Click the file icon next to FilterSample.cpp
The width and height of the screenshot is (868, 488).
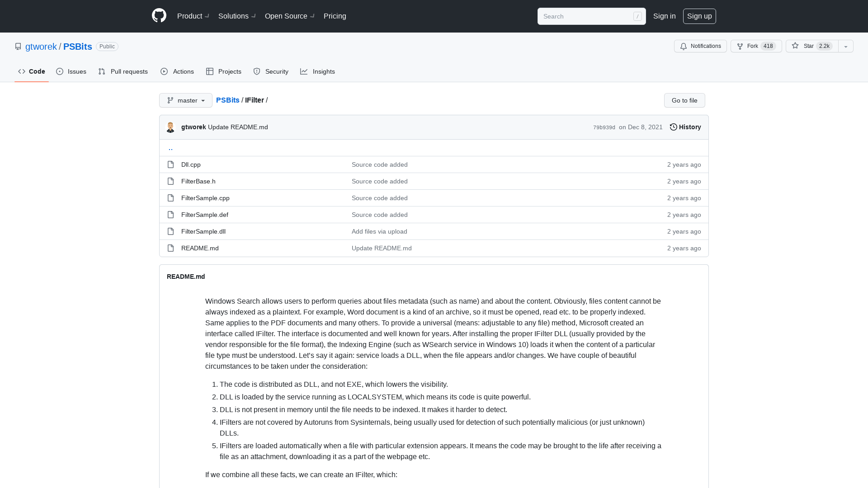(170, 198)
